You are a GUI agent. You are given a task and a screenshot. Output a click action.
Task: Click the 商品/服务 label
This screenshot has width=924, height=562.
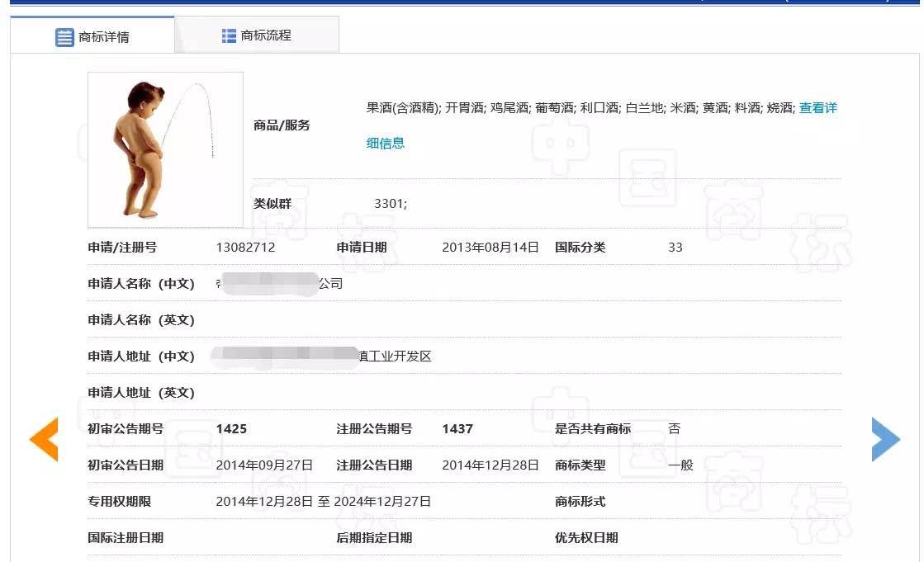tap(282, 125)
